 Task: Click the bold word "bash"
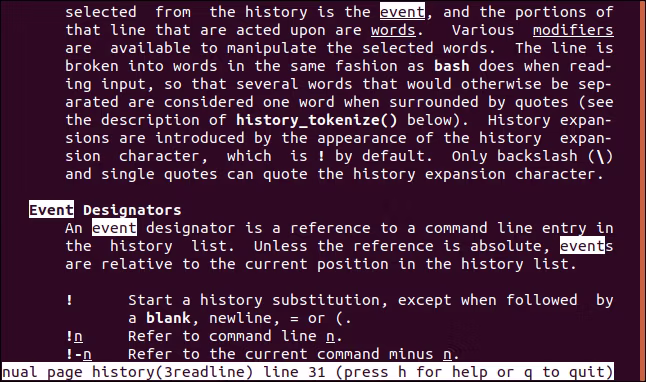(452, 66)
